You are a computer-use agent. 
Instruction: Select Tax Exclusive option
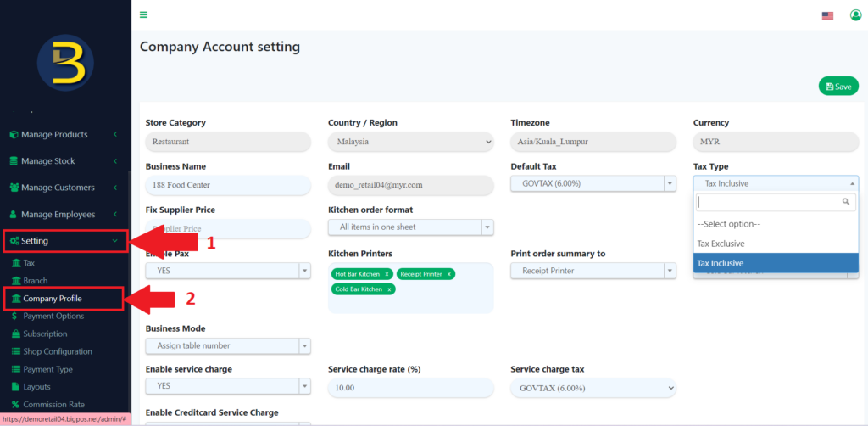point(721,244)
